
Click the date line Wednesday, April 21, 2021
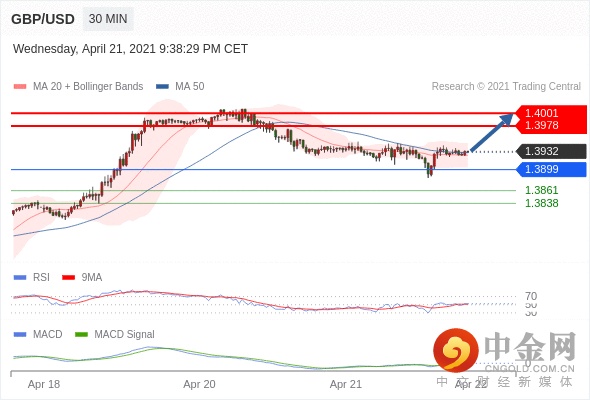tap(130, 49)
